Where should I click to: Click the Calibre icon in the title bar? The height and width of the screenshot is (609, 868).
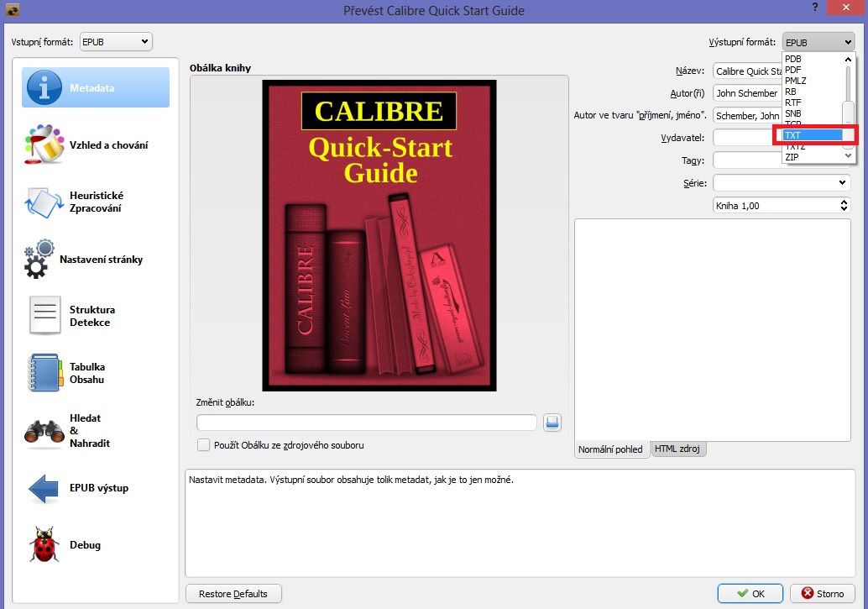click(x=13, y=9)
